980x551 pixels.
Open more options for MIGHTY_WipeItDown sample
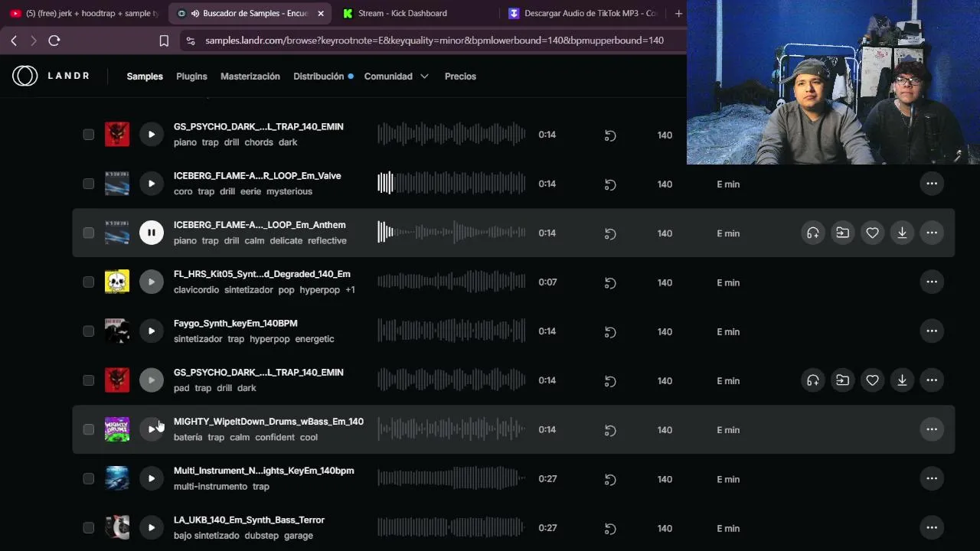tap(932, 429)
